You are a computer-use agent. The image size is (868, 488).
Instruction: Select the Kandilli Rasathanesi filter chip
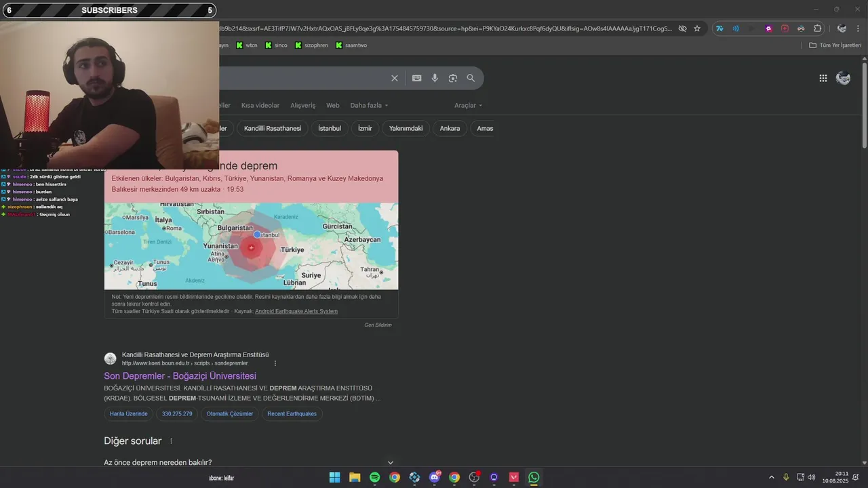[x=273, y=128]
